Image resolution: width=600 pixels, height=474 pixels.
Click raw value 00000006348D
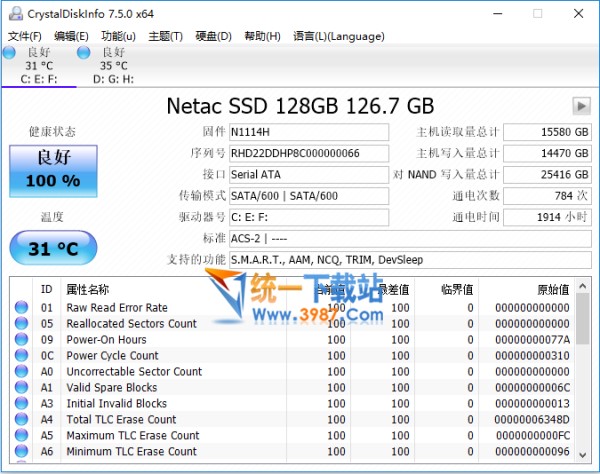(532, 419)
